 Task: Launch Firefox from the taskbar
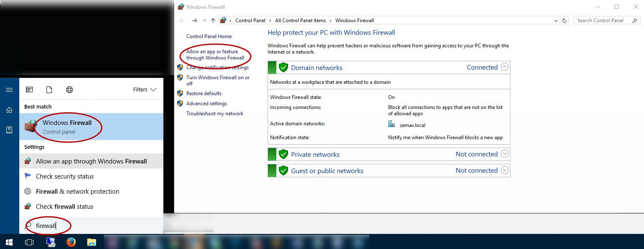[71, 242]
